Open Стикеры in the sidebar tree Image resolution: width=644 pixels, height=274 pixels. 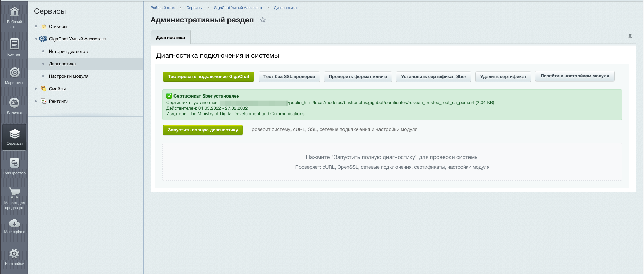[58, 26]
